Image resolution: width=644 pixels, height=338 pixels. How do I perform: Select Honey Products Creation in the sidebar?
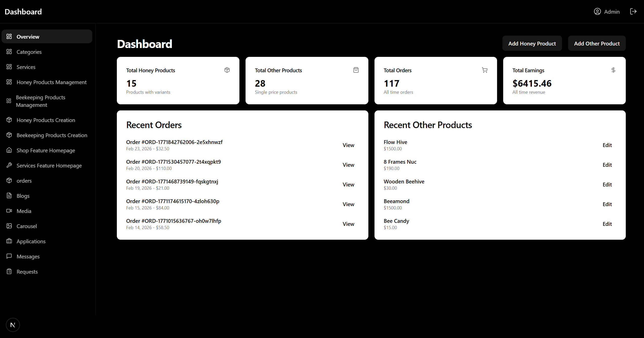tap(46, 120)
